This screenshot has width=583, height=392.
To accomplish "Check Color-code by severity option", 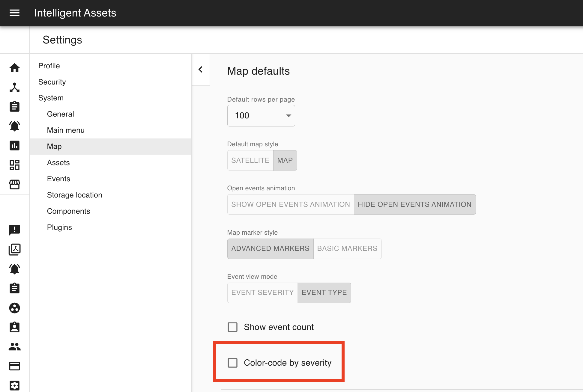I will click(232, 363).
